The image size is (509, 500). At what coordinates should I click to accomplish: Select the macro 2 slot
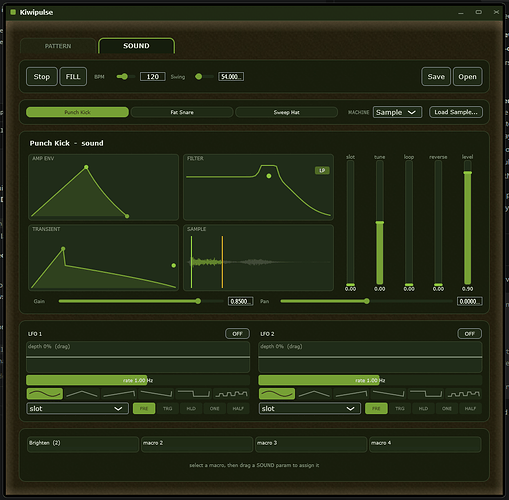(197, 444)
